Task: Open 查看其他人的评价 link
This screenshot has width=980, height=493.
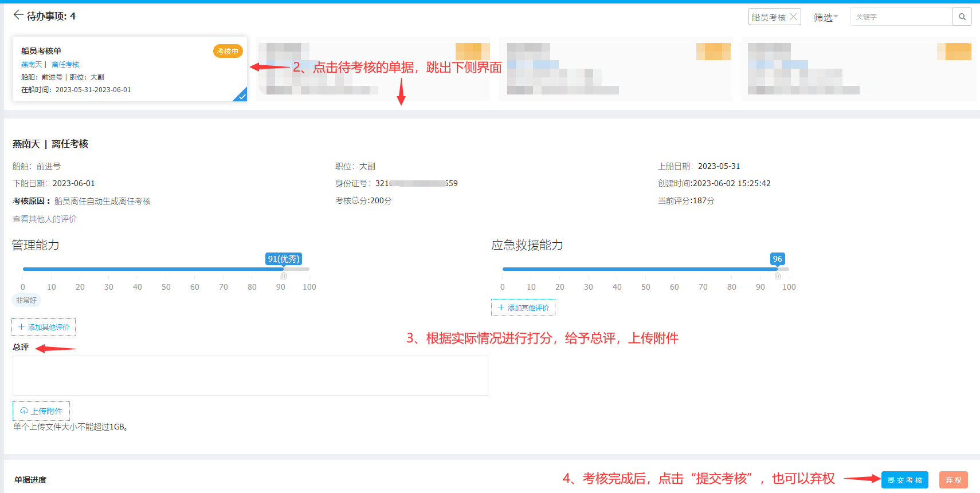Action: tap(45, 219)
